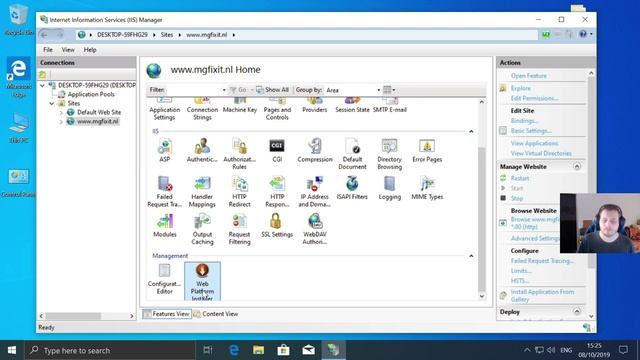
Task: Collapse the IS feature group
Action: pyautogui.click(x=471, y=131)
